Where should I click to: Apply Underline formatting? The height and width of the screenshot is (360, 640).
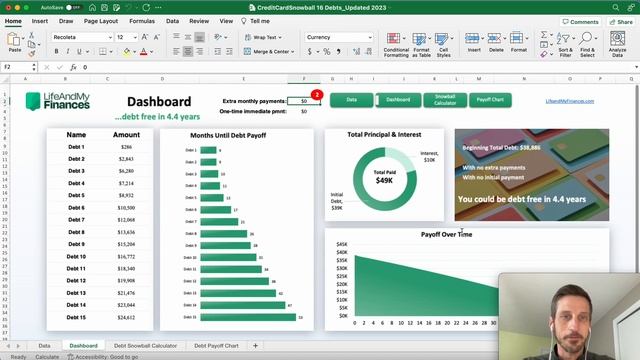click(79, 51)
